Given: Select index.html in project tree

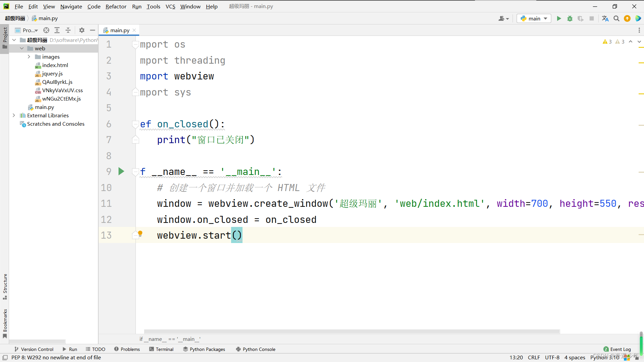Looking at the screenshot, I should coord(55,65).
